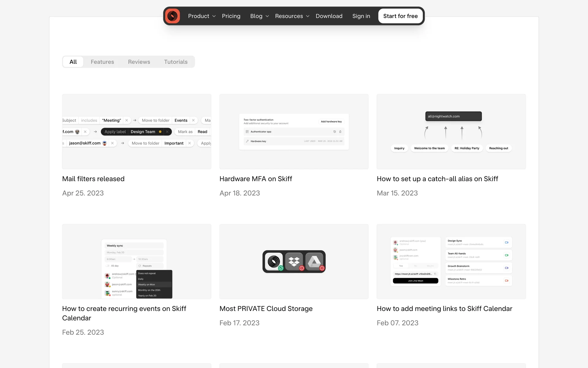The width and height of the screenshot is (588, 368).
Task: Click the X next to "Meeting" filter chip
Action: point(126,120)
